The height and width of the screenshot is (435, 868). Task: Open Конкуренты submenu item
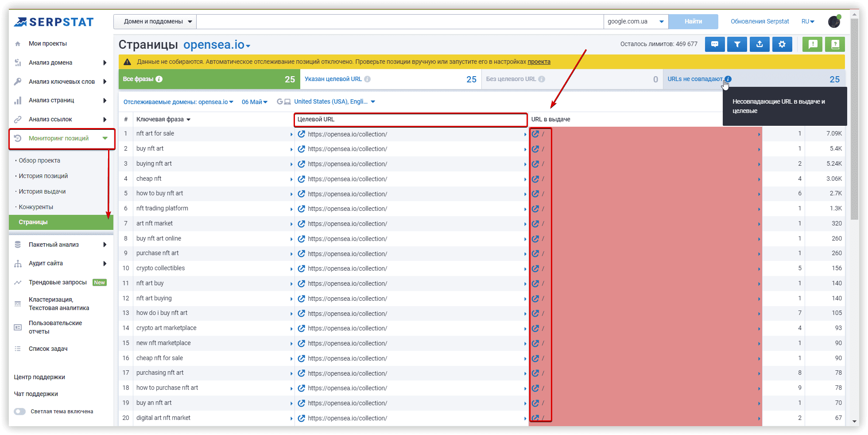(36, 207)
